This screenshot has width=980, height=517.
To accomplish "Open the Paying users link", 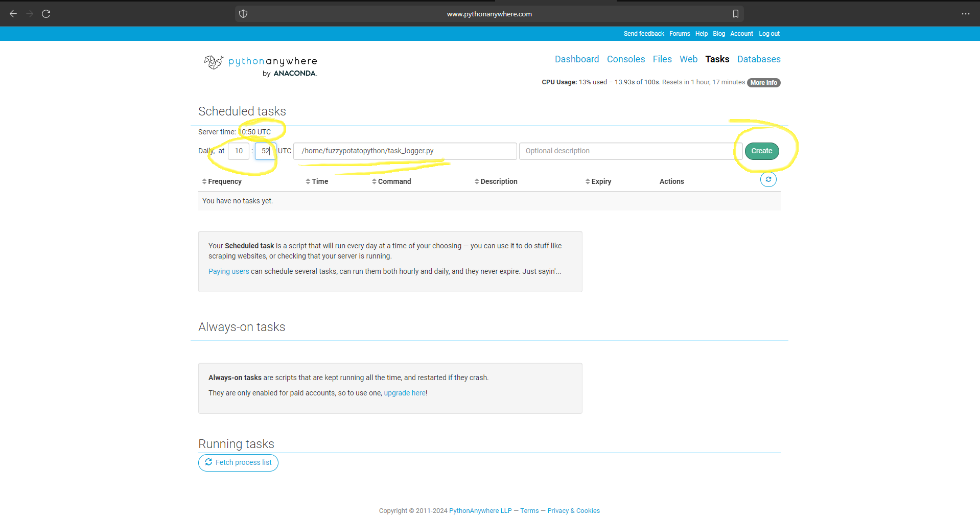I will (x=229, y=271).
